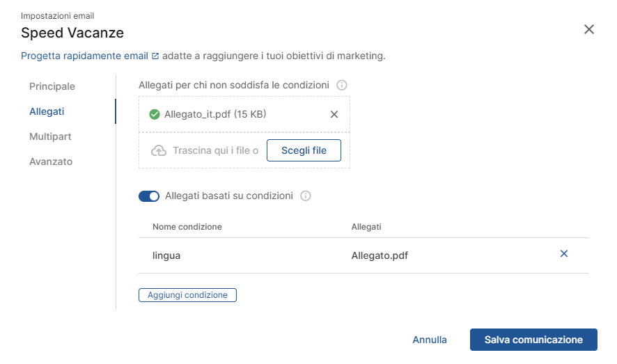Select the 'lingua' condition row
Image resolution: width=617 pixels, height=364 pixels.
166,255
